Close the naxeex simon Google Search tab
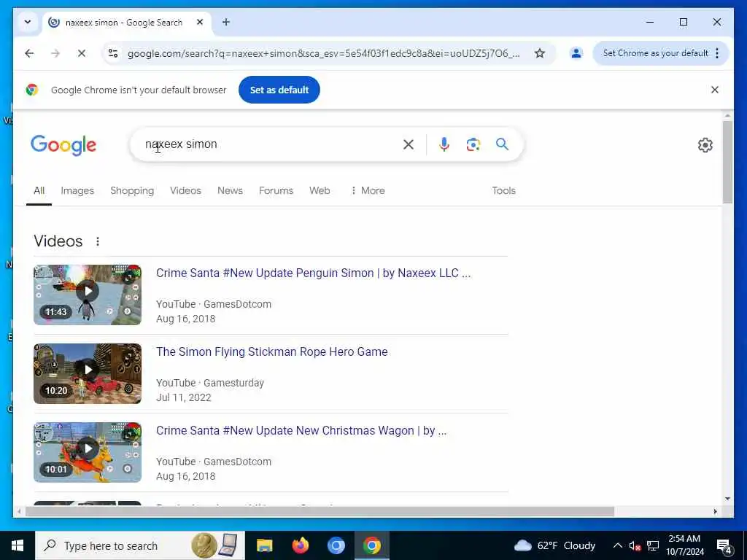747x560 pixels. tap(200, 22)
